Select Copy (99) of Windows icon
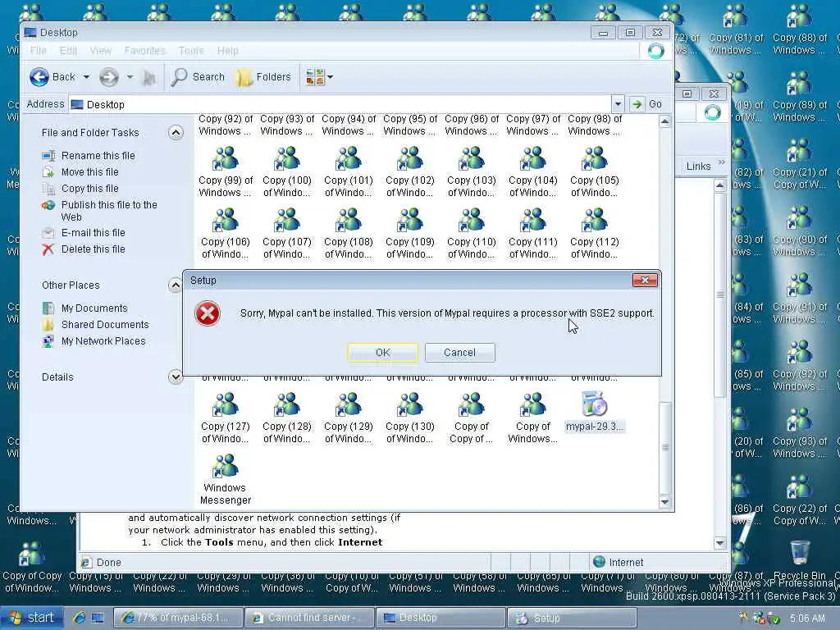 [225, 171]
